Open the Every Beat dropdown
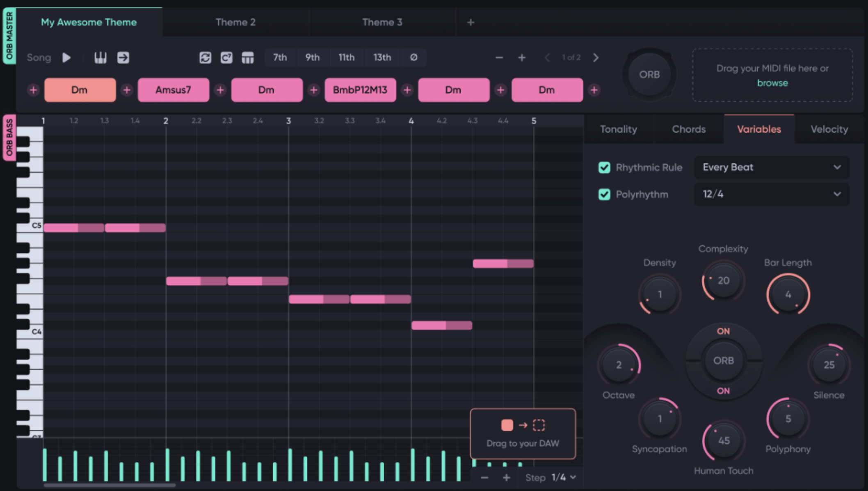 point(771,167)
